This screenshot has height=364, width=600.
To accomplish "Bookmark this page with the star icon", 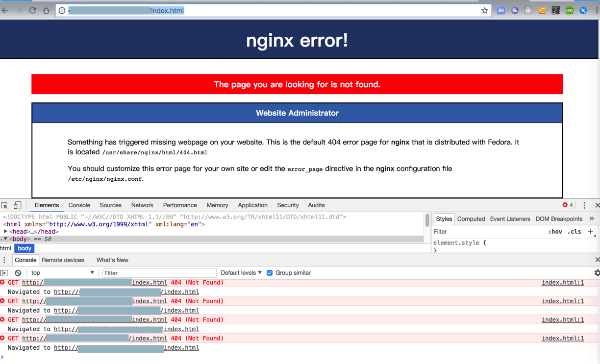I will point(484,10).
